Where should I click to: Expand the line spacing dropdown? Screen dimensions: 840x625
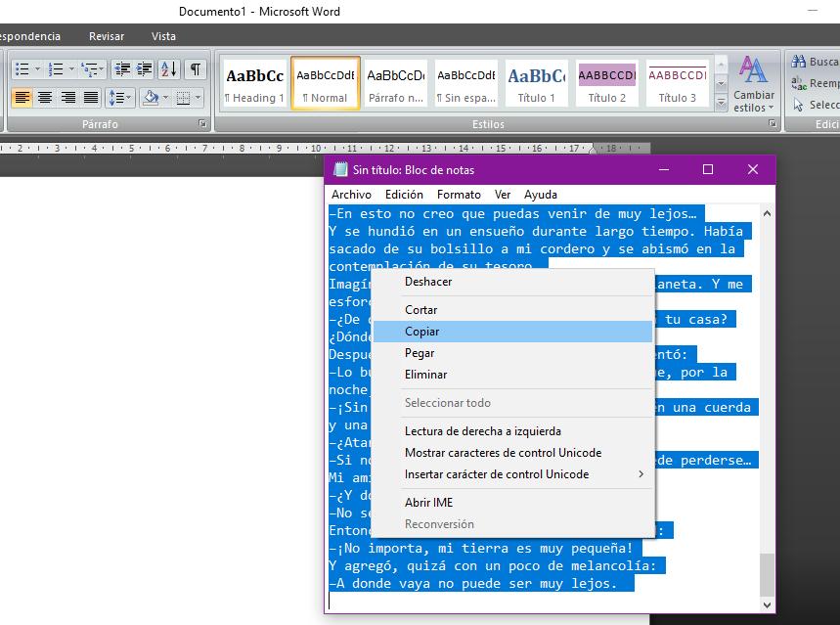[130, 98]
